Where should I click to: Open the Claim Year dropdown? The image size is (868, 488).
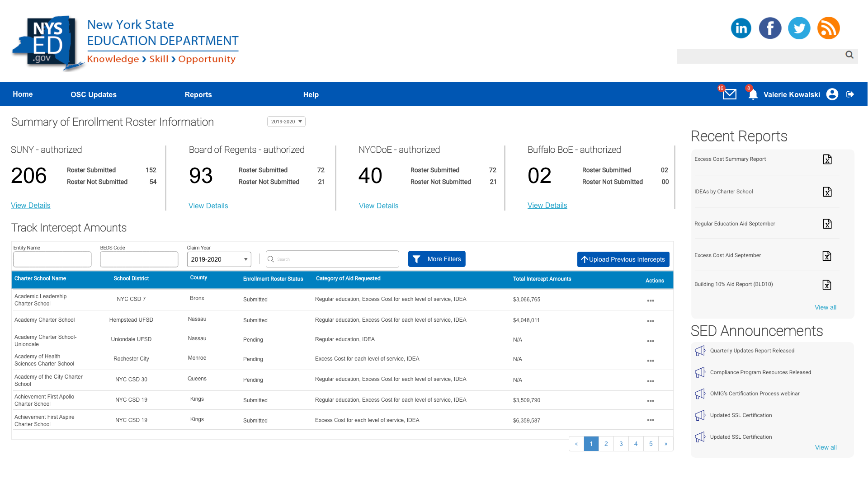point(219,259)
